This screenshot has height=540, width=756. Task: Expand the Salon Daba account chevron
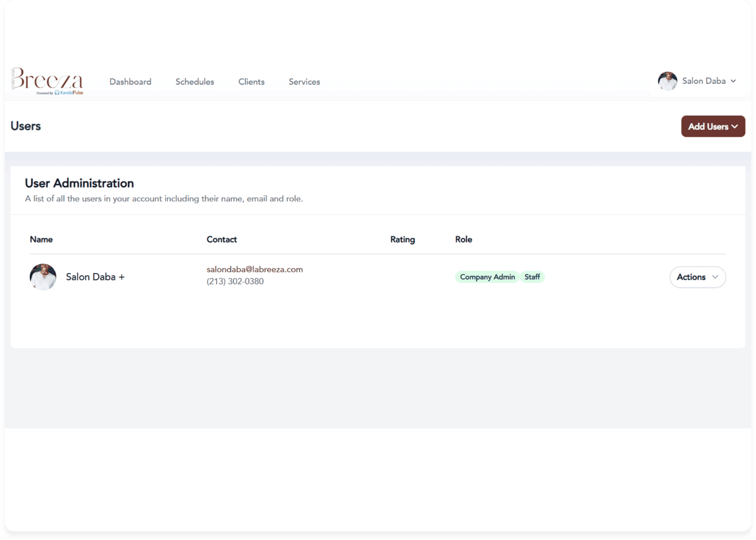733,81
